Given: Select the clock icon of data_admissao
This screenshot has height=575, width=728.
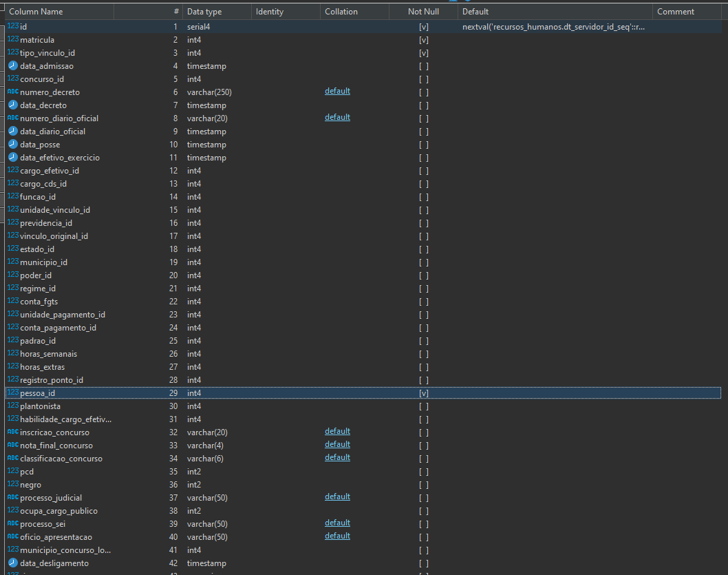Looking at the screenshot, I should click(13, 65).
